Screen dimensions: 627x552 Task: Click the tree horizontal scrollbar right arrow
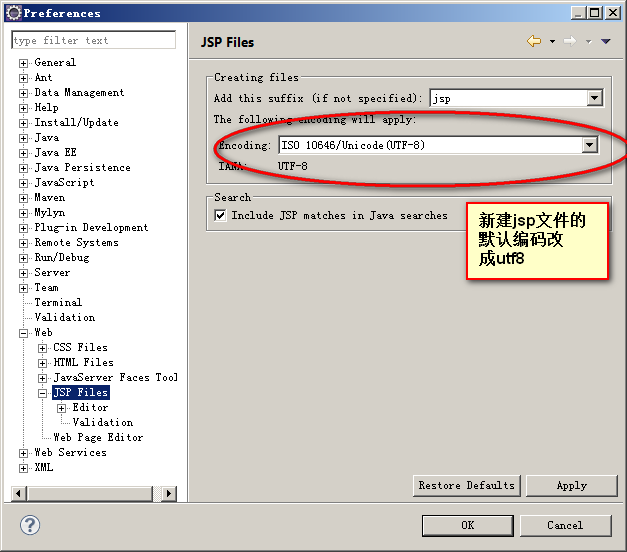click(x=169, y=493)
